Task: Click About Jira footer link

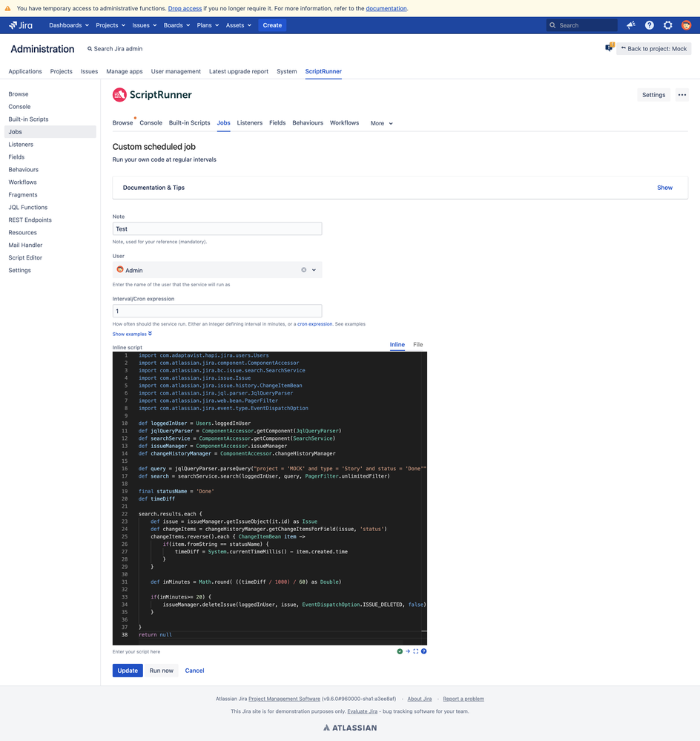Action: coord(420,699)
